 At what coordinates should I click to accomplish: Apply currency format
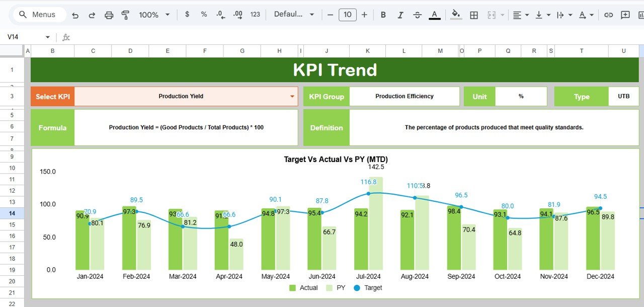coord(187,15)
